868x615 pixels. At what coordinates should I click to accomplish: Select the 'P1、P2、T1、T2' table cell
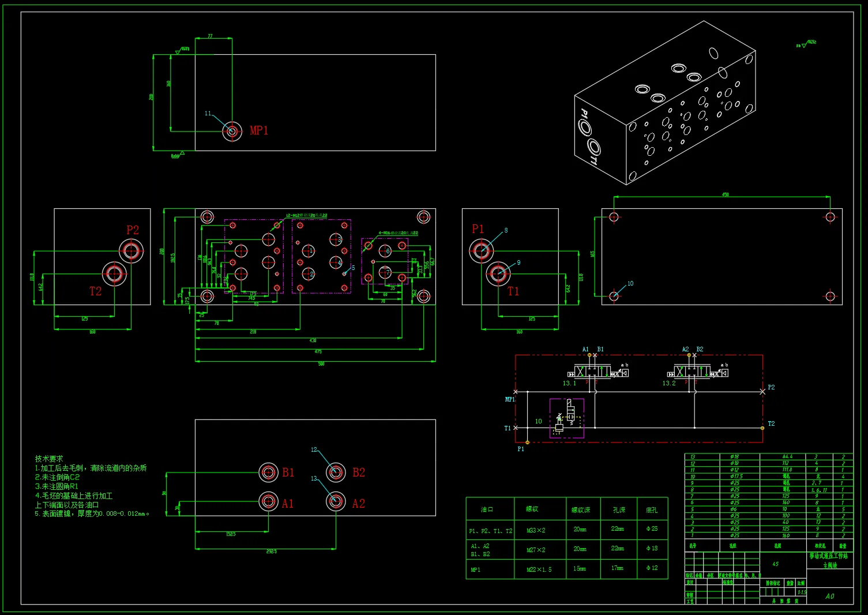click(490, 531)
